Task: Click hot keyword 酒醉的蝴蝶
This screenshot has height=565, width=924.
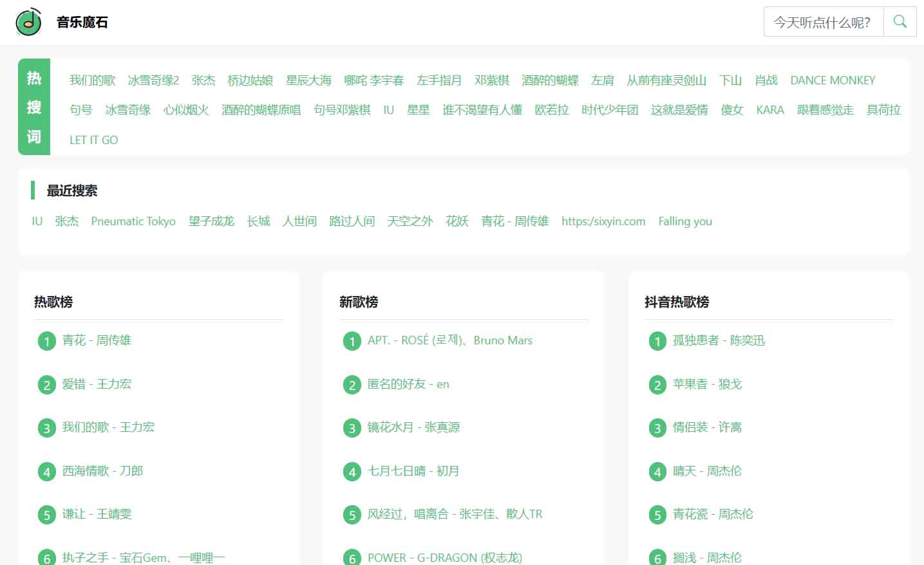Action: (550, 80)
